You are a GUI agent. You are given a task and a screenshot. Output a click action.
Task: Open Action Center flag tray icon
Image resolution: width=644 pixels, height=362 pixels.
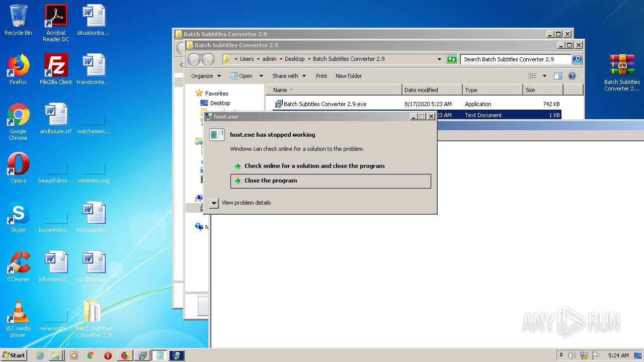tap(596, 355)
